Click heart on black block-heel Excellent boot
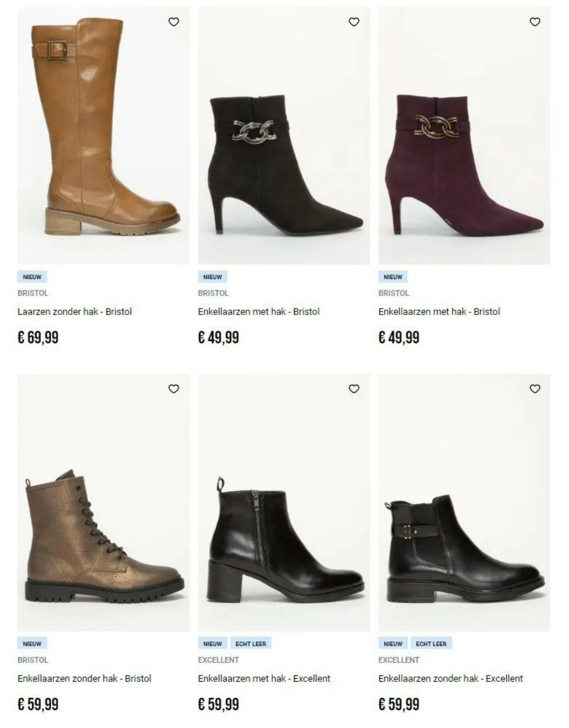 354,389
